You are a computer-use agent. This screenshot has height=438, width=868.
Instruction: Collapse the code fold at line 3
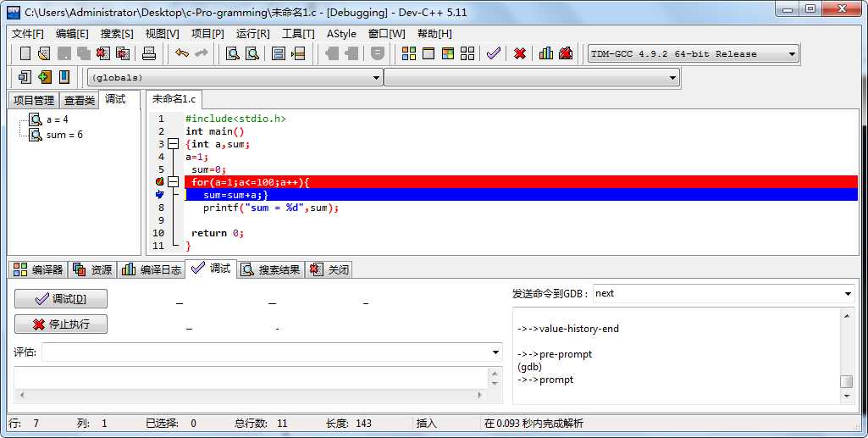pyautogui.click(x=174, y=144)
